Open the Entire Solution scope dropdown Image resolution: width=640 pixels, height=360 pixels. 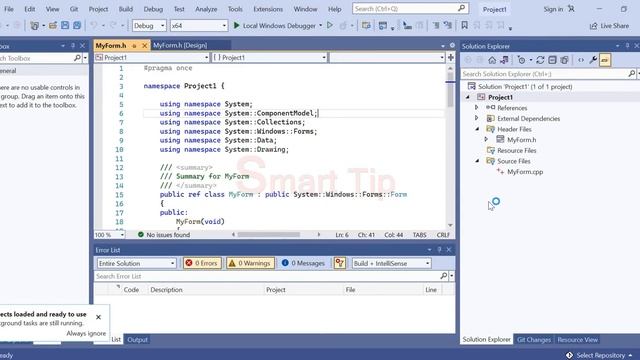pyautogui.click(x=136, y=263)
